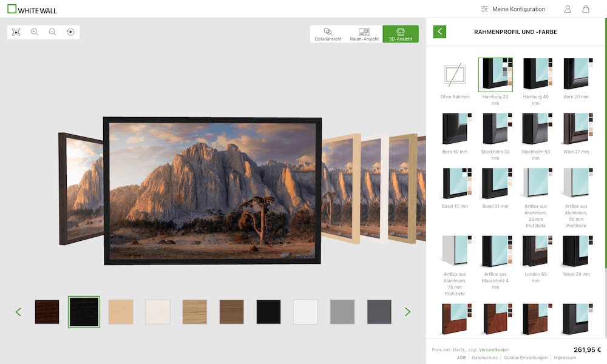Select the Bern 50 mm frame
This screenshot has height=364, width=607.
pos(455,134)
